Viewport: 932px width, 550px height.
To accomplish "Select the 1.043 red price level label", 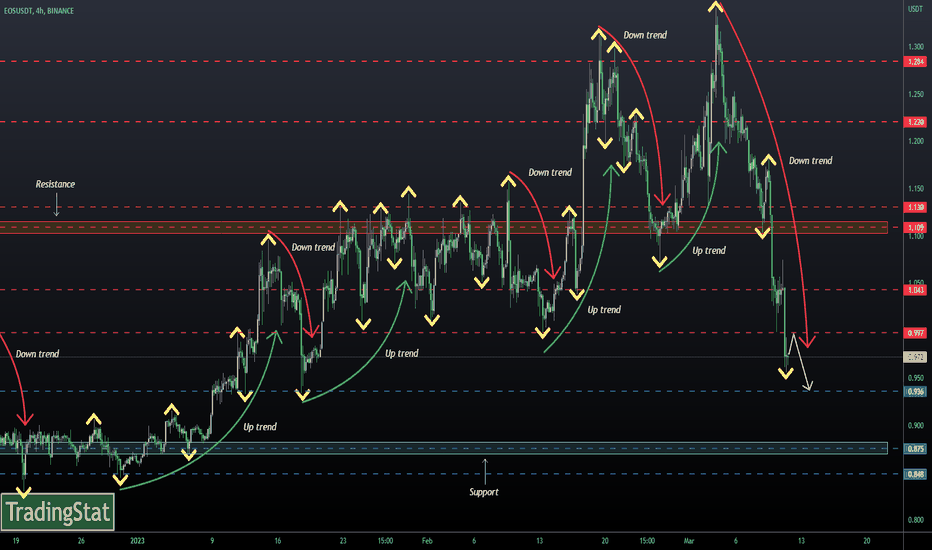I will [x=915, y=290].
